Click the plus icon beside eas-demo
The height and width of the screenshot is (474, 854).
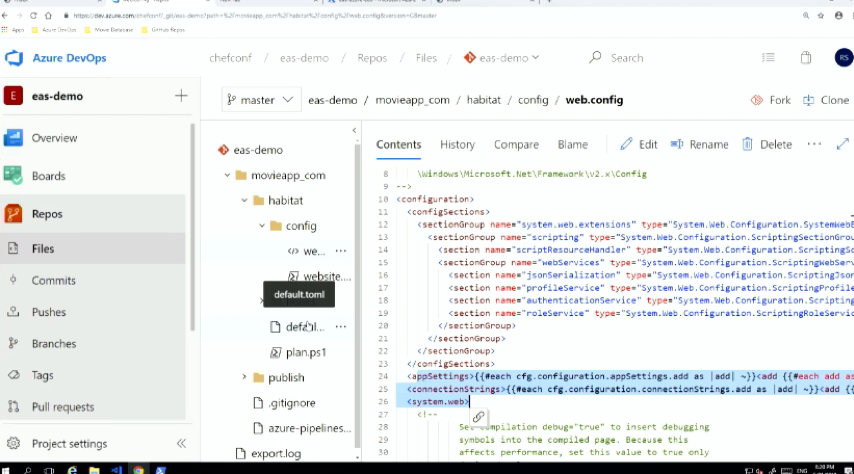(x=181, y=96)
